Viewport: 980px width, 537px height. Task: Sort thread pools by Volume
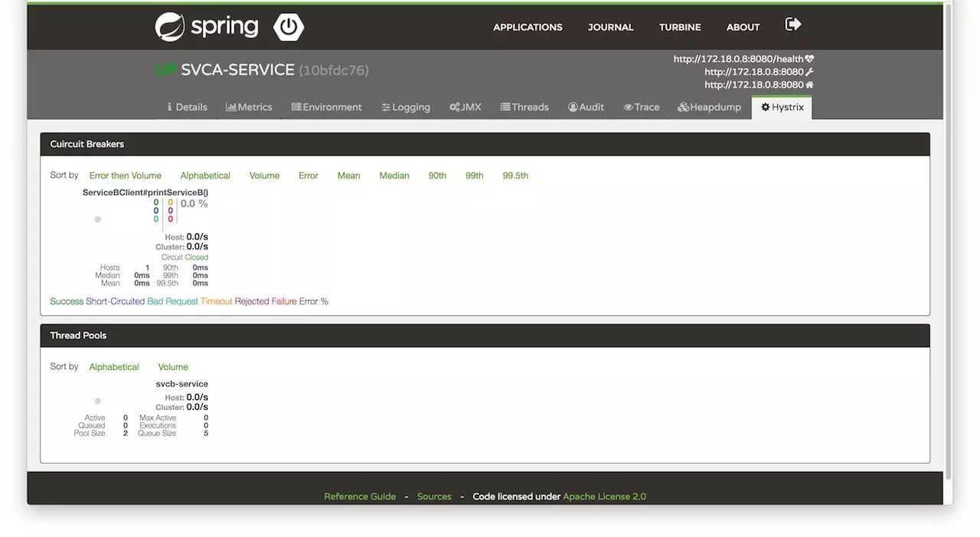click(x=173, y=367)
